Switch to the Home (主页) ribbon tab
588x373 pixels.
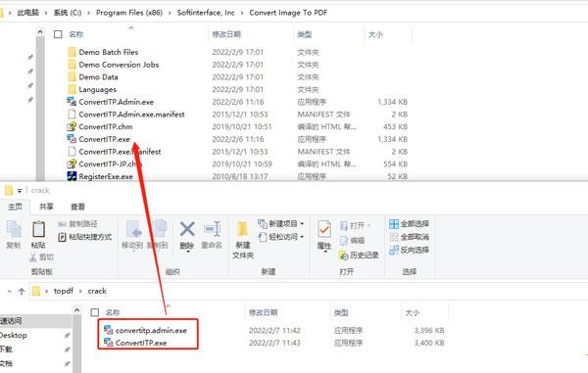tap(15, 207)
